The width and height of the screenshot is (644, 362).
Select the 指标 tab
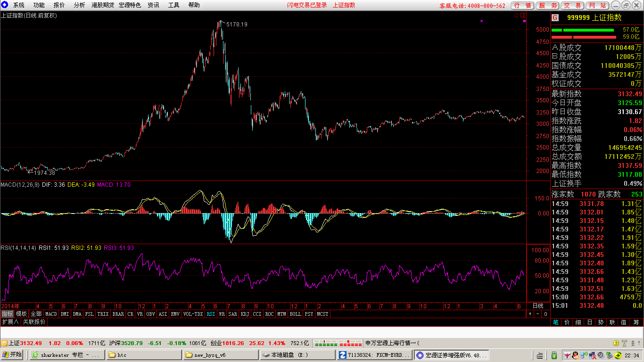pyautogui.click(x=7, y=313)
